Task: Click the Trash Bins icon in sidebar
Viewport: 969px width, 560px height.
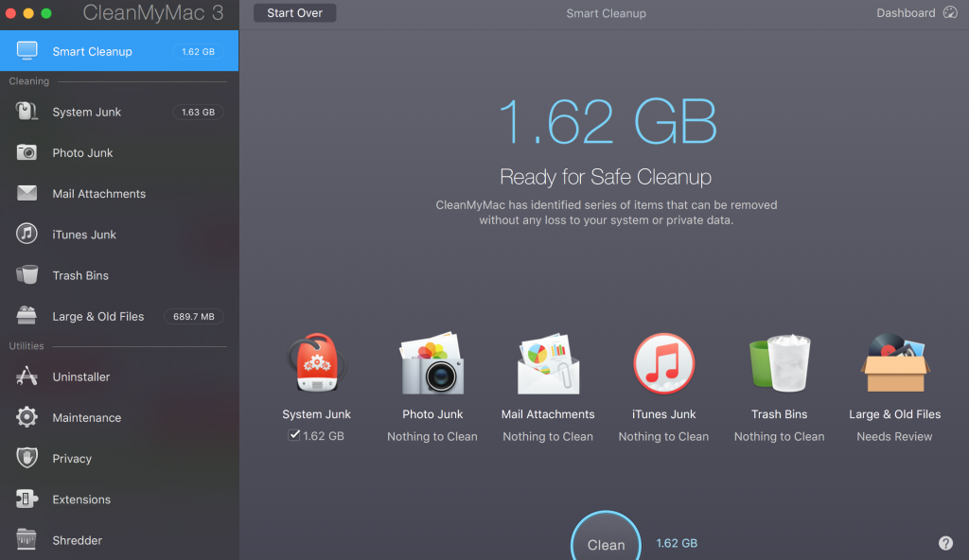Action: click(x=26, y=274)
